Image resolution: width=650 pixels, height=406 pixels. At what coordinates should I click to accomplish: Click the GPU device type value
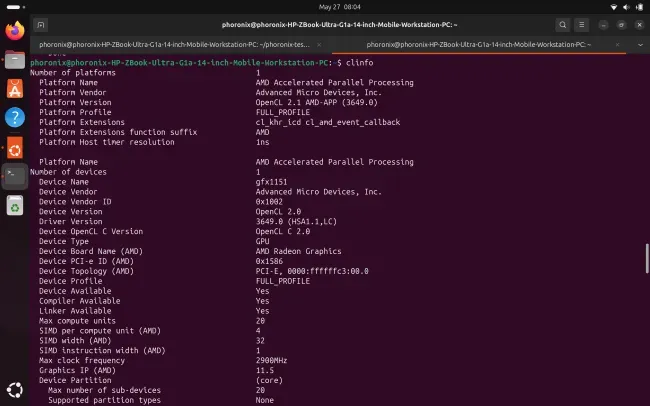262,241
